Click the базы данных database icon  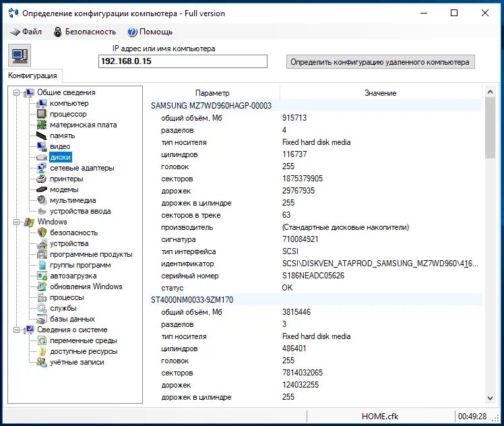coord(42,319)
